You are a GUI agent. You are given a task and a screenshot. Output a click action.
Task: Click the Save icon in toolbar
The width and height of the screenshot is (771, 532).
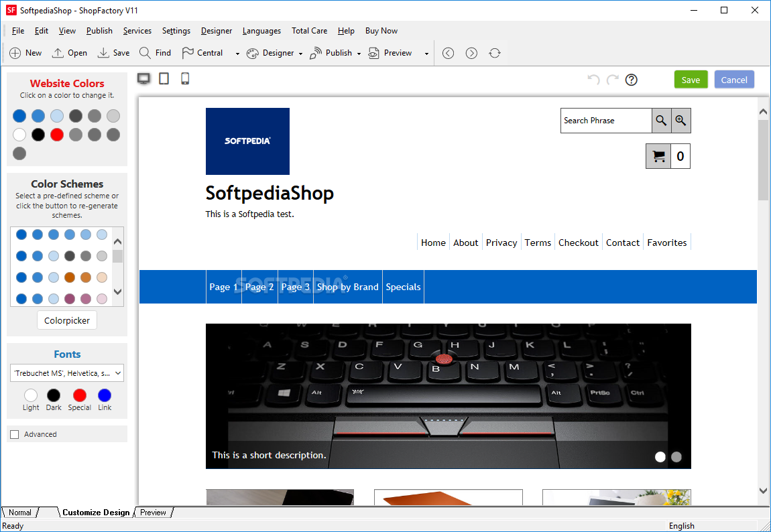(x=103, y=53)
